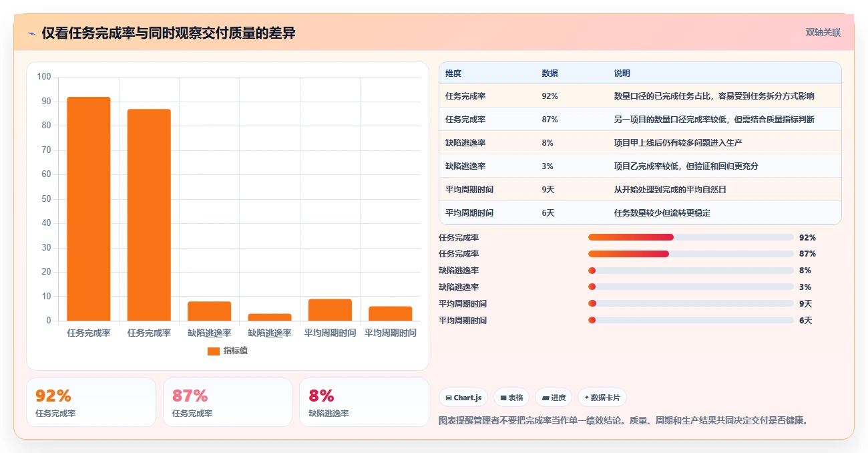868x453 pixels.
Task: Open the pink 87% 任务完成率 data card
Action: [228, 402]
